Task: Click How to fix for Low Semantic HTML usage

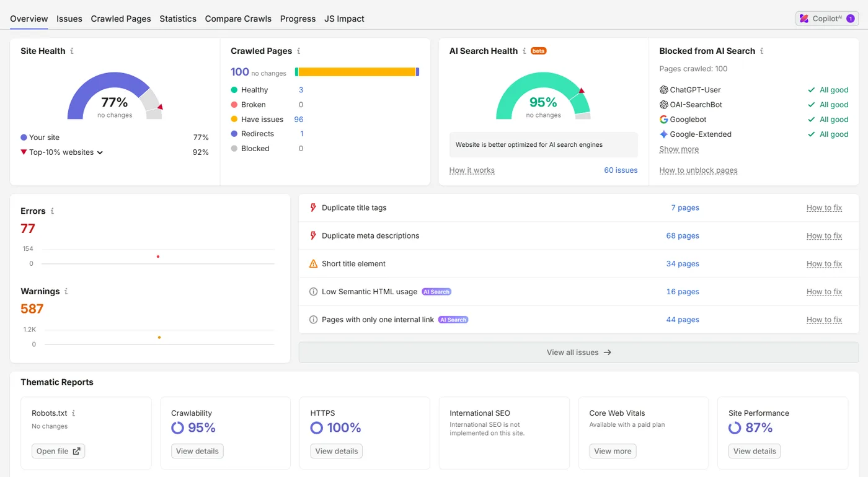Action: [x=824, y=292]
